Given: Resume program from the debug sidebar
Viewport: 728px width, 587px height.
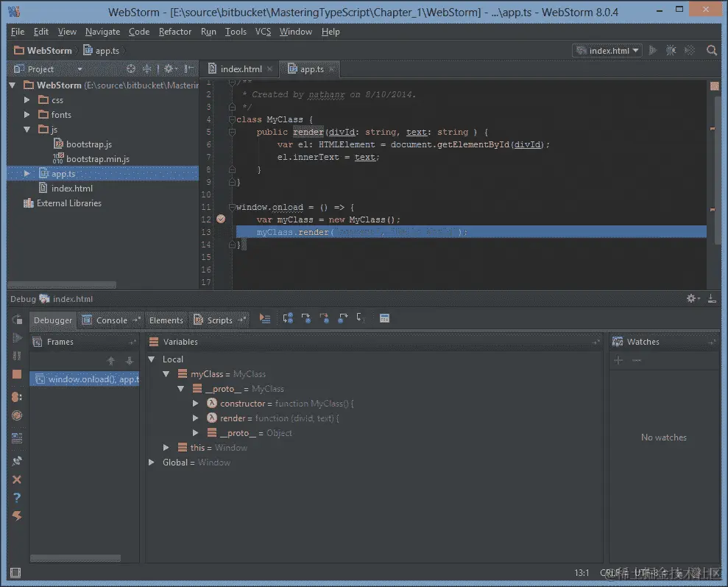Looking at the screenshot, I should pos(17,337).
